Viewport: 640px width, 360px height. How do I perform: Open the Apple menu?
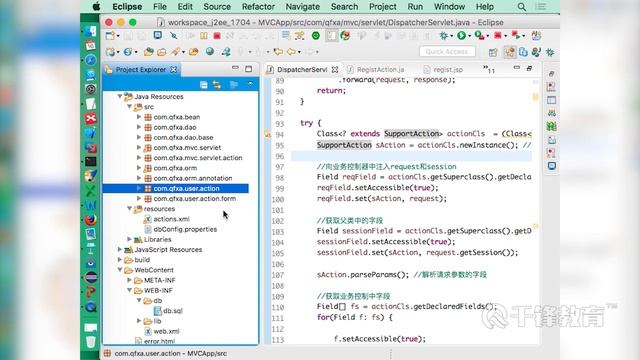(x=96, y=7)
